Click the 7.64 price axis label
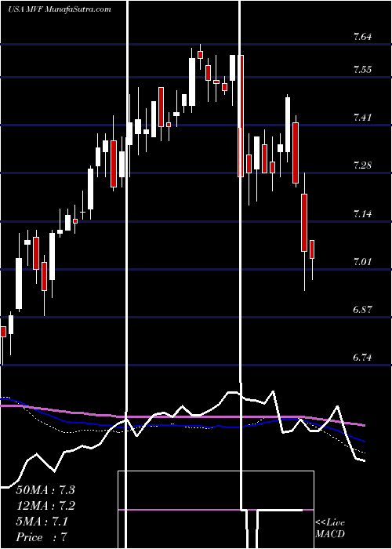 coord(362,37)
